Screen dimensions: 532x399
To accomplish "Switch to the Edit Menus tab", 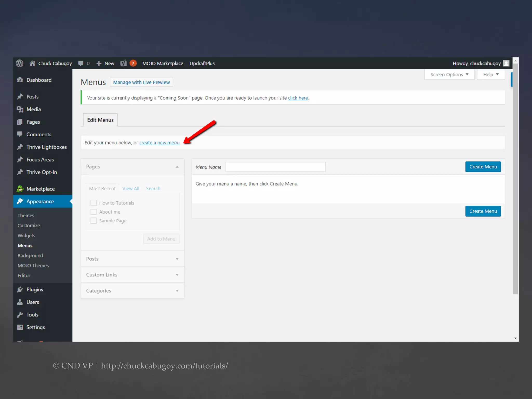I will pos(100,120).
